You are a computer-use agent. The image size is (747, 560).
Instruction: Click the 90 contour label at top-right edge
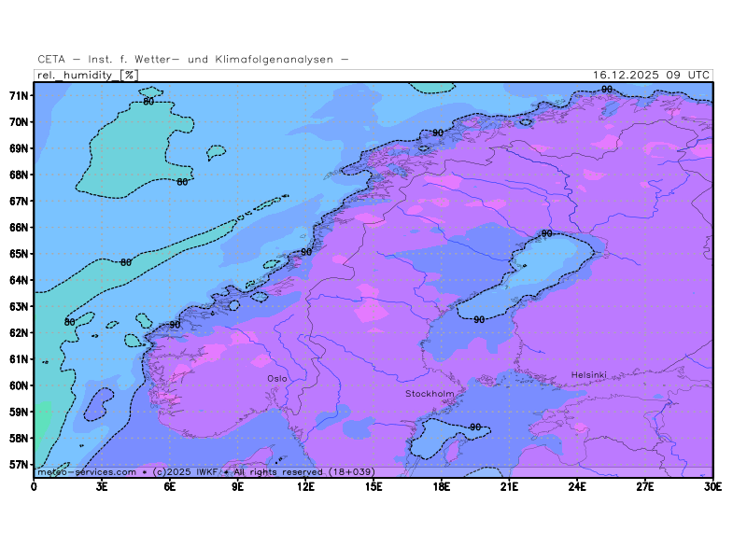607,90
